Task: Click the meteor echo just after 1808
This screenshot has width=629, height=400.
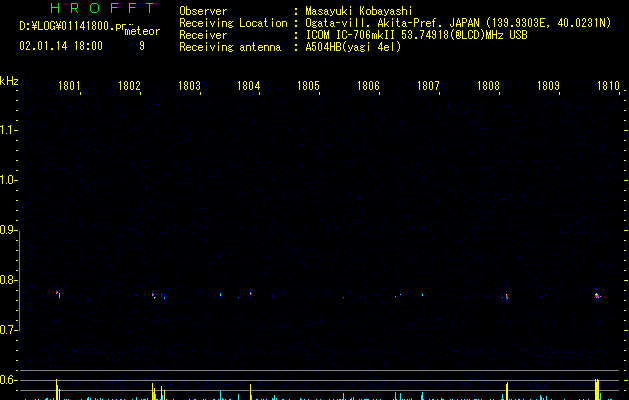Action: pos(507,296)
